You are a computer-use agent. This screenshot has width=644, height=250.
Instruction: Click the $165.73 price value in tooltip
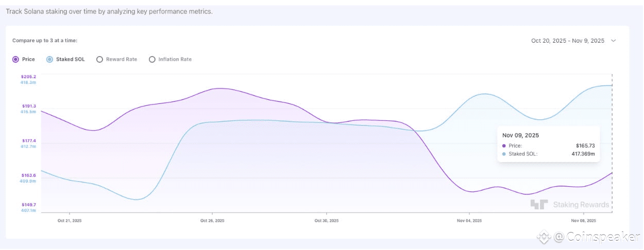585,146
